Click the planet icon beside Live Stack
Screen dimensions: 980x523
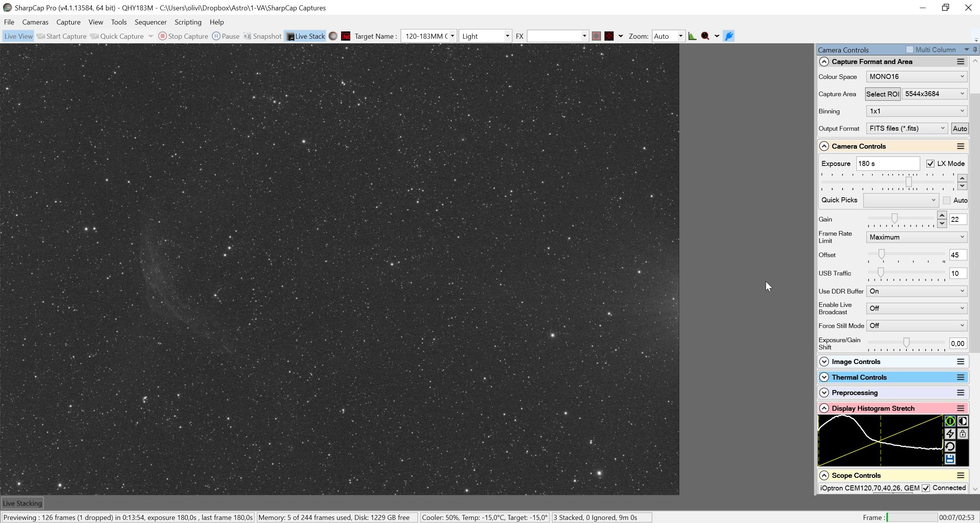[333, 36]
